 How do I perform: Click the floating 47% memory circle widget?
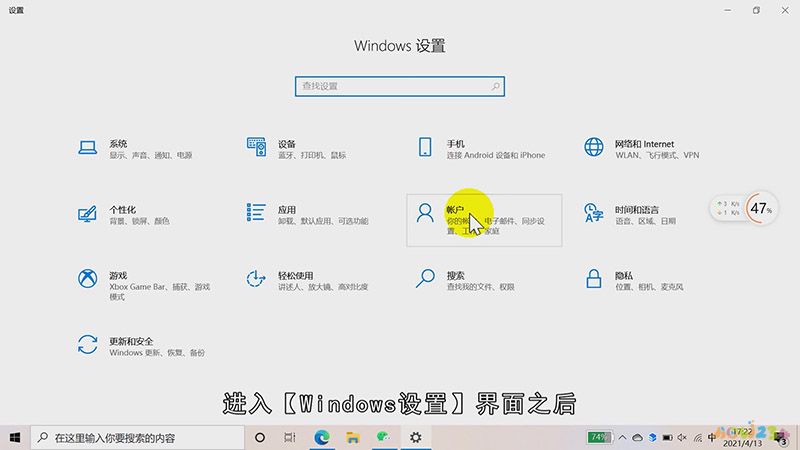coord(761,208)
